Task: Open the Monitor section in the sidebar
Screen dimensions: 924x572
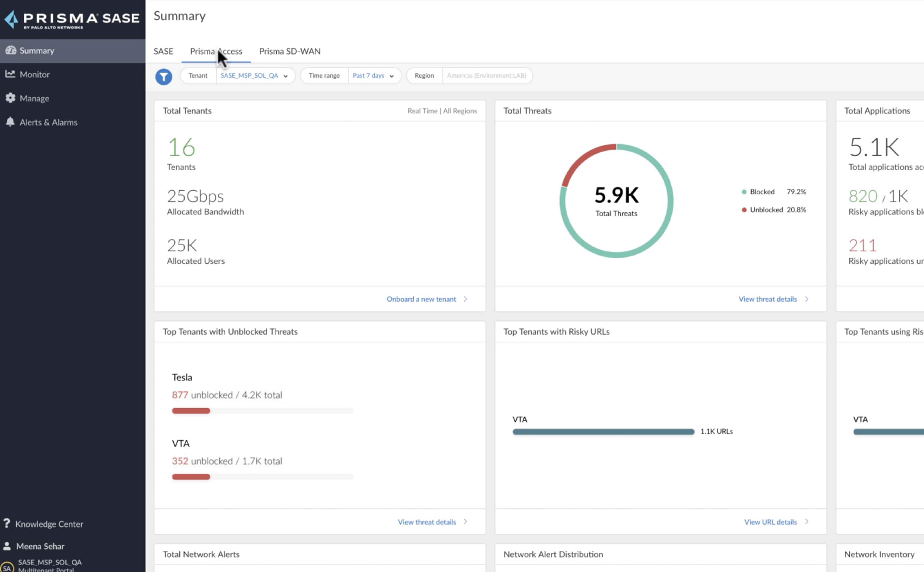Action: pyautogui.click(x=35, y=74)
